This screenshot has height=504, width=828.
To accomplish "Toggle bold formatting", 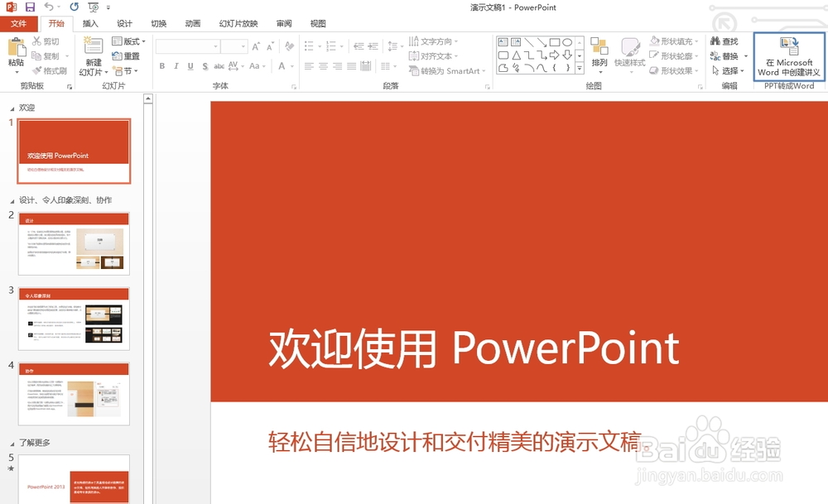I will click(x=162, y=66).
